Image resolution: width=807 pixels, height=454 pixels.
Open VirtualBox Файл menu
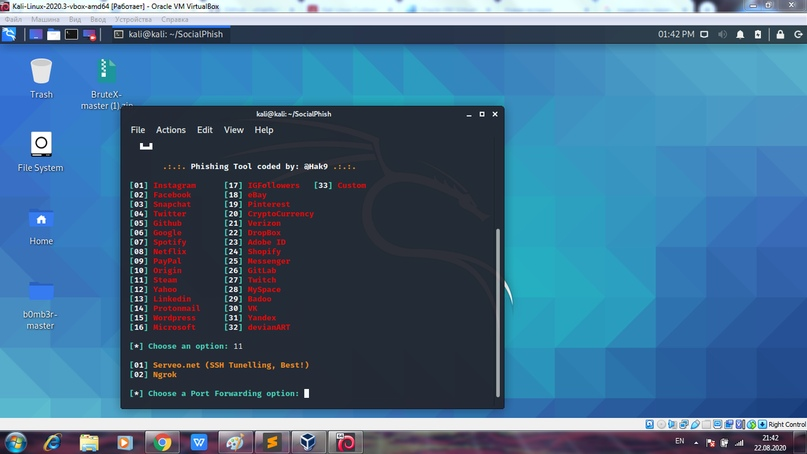pos(13,19)
